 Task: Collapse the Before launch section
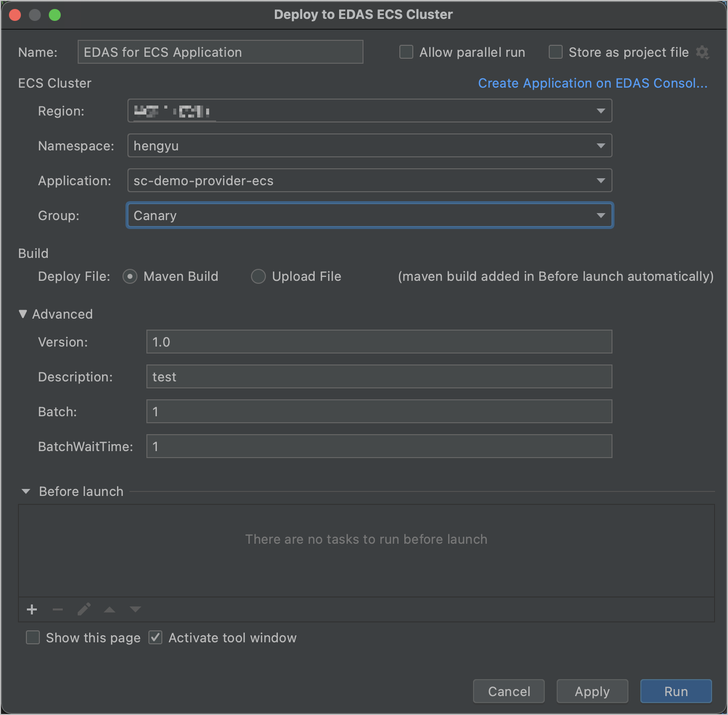pyautogui.click(x=26, y=491)
